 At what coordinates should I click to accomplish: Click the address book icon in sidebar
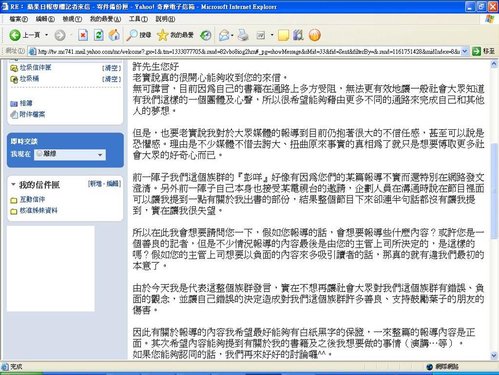(x=14, y=104)
